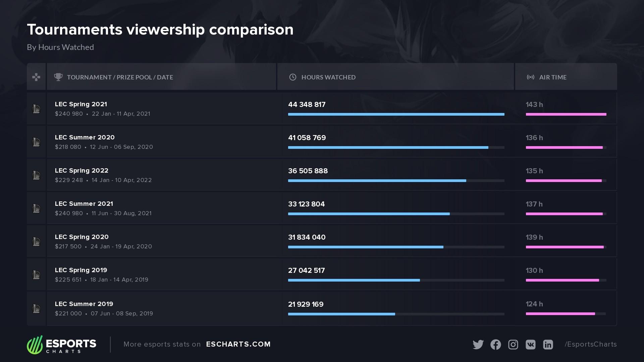
Task: Click League of Legends icon beside LEC Spring 2021
Action: [36, 109]
